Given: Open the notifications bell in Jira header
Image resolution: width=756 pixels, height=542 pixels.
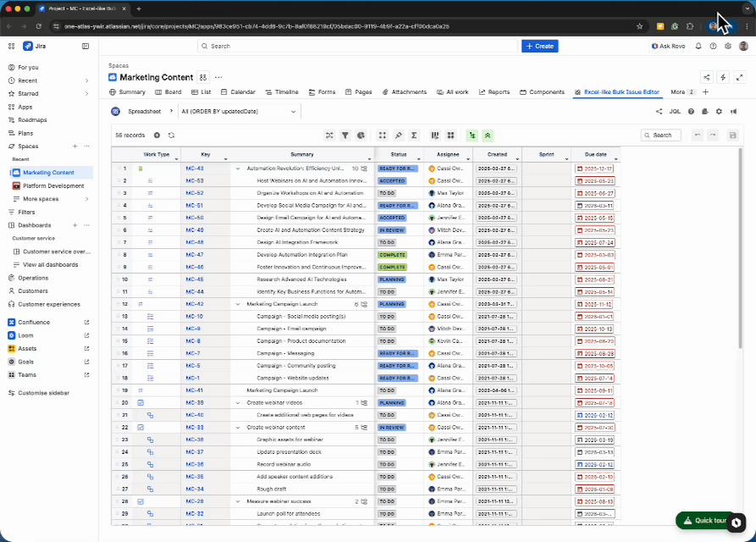Looking at the screenshot, I should [x=699, y=46].
